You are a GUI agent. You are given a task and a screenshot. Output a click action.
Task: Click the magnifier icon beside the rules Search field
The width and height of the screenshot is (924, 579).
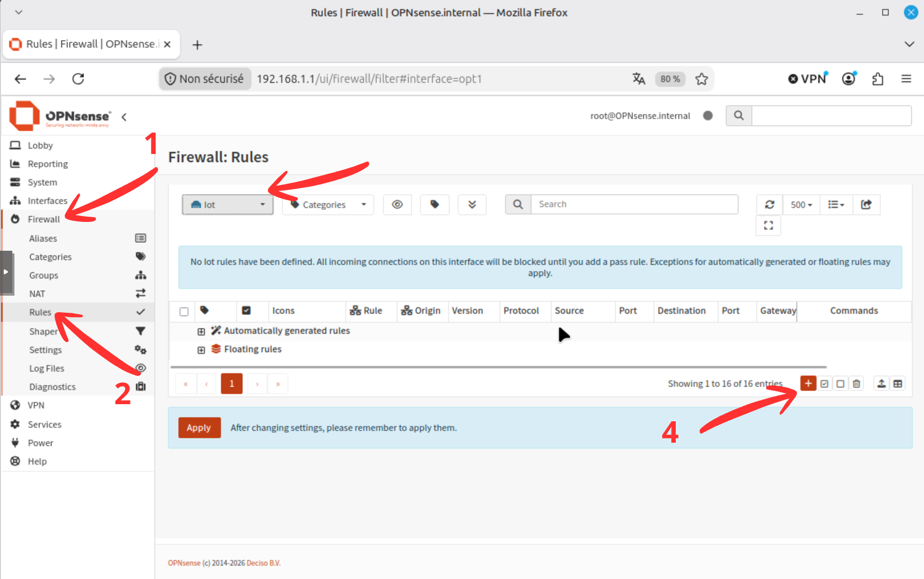click(518, 204)
